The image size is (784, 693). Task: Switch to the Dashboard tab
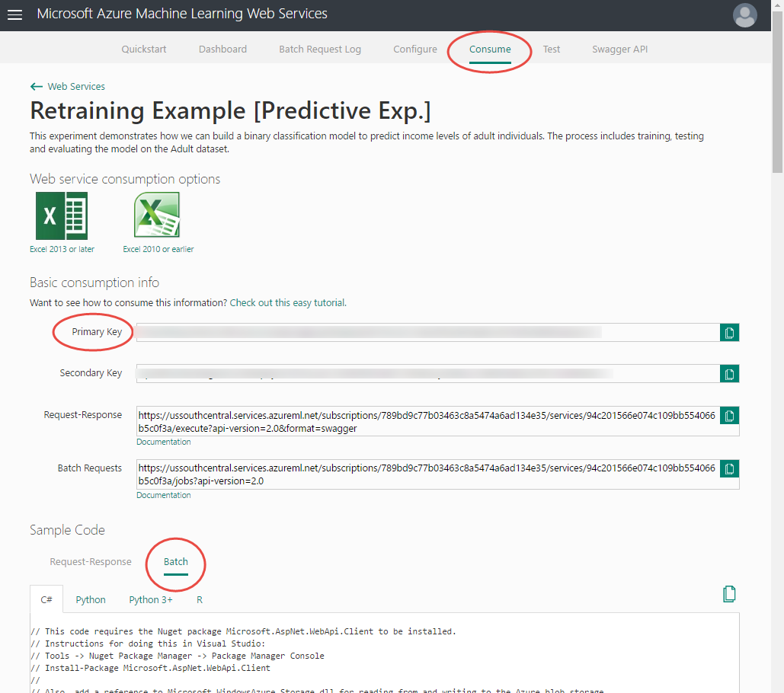[222, 49]
